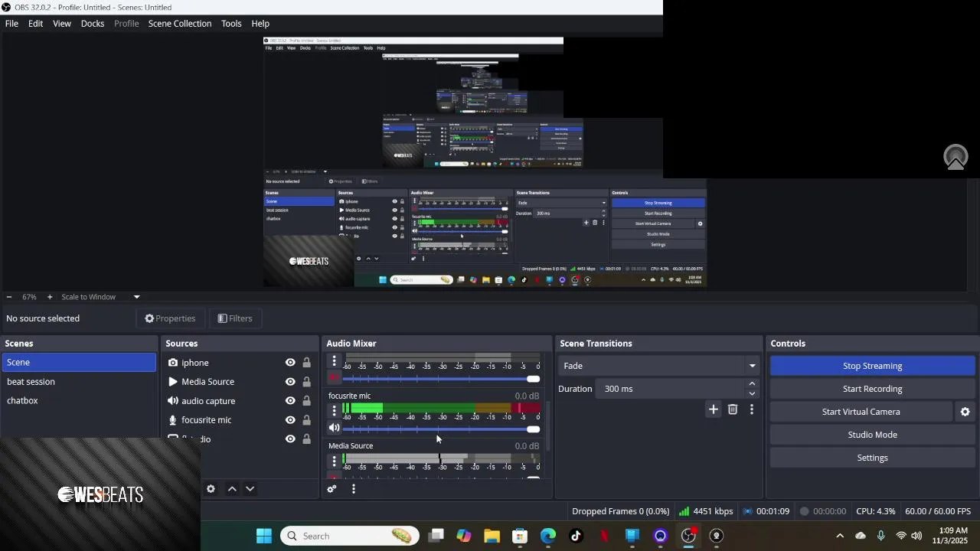
Task: Open focusrite mic mixer three-dot options
Action: (x=334, y=410)
